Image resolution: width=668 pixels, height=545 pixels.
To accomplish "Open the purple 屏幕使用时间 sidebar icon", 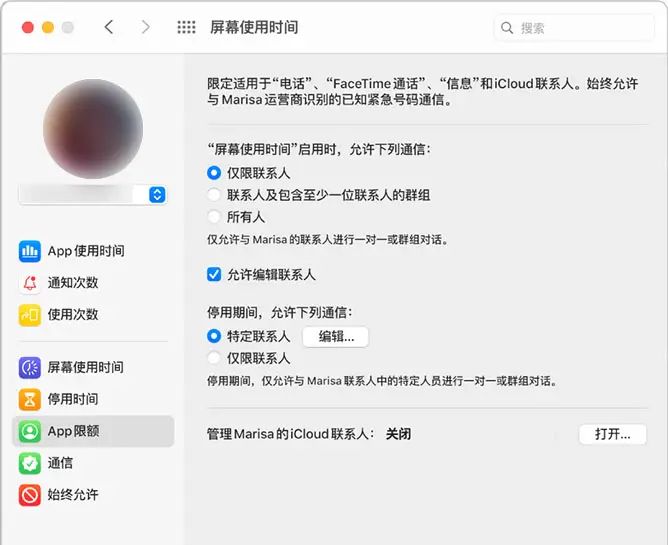I will (x=29, y=367).
